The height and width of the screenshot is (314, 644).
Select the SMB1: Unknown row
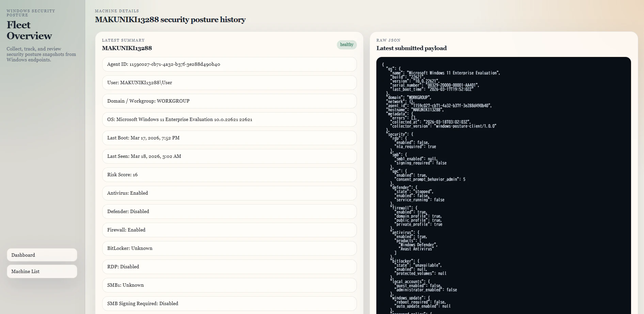coord(229,285)
